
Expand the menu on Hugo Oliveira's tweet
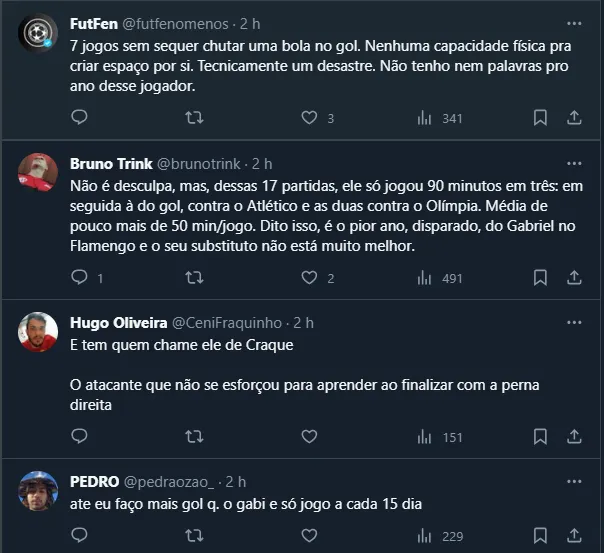tap(574, 322)
